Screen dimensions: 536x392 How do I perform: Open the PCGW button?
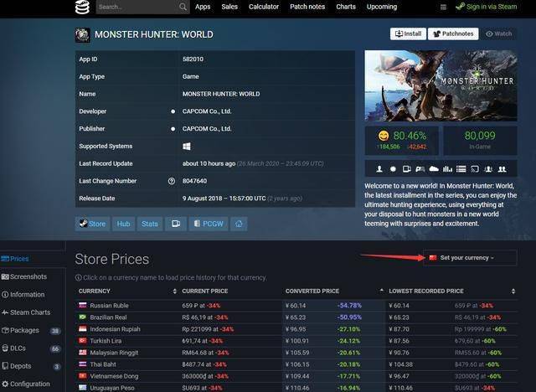pos(209,224)
